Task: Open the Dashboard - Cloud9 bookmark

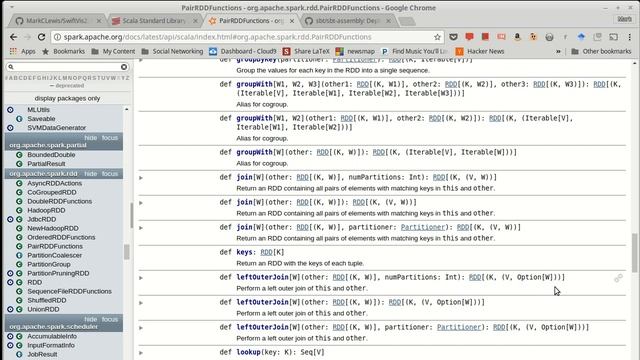Action: pos(243,51)
